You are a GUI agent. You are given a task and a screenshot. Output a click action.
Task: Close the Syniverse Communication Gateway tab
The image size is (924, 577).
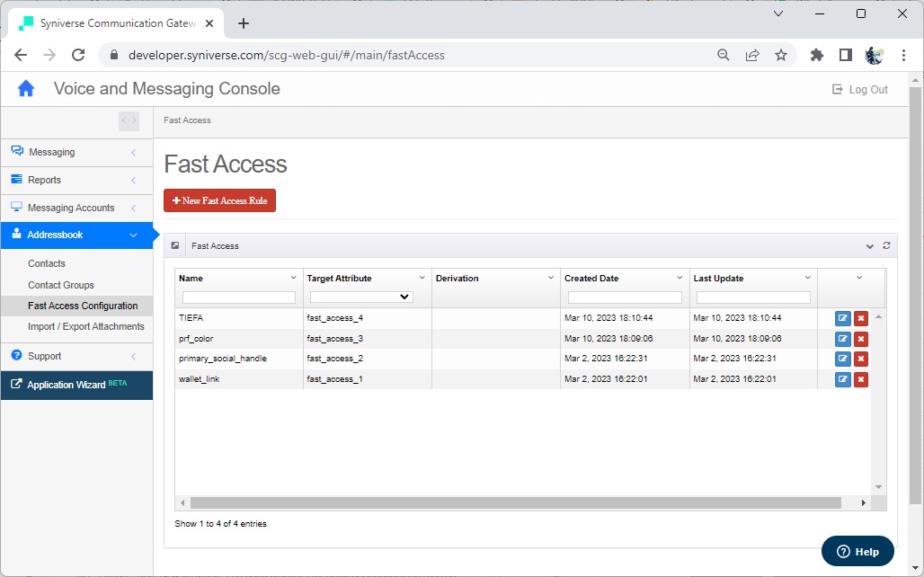(x=209, y=23)
